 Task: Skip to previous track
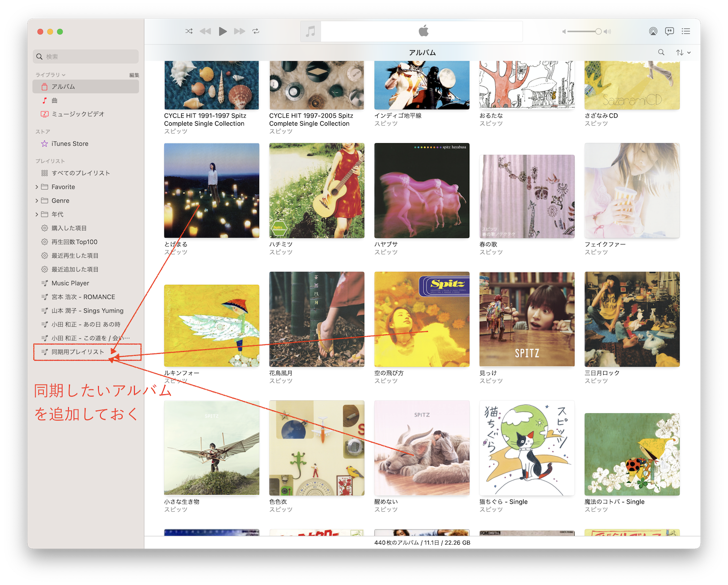(x=205, y=31)
